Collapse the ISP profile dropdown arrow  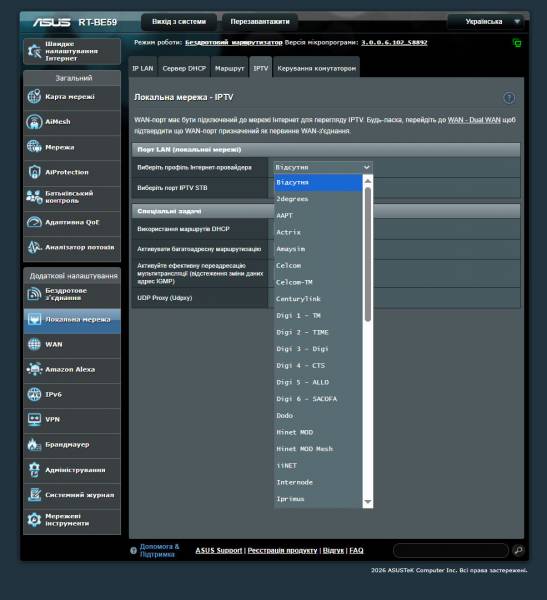[x=366, y=167]
